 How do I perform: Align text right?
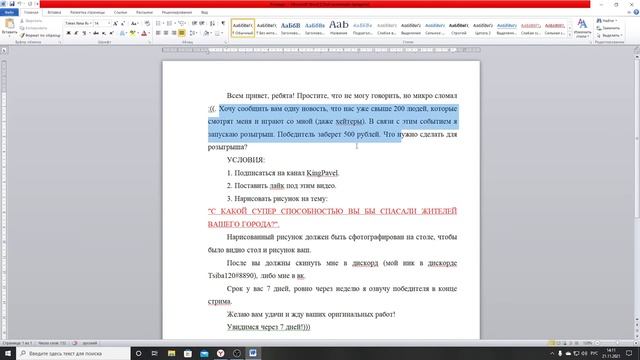(x=174, y=33)
